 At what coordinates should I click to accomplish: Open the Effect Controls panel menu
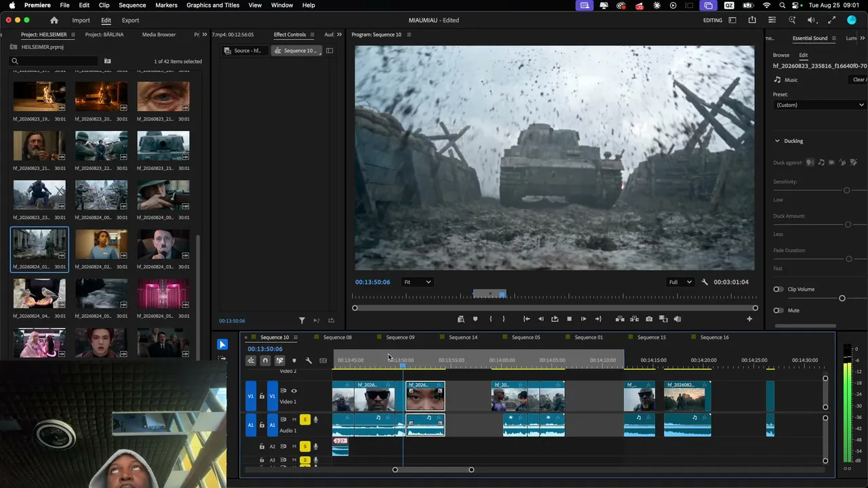click(x=313, y=35)
